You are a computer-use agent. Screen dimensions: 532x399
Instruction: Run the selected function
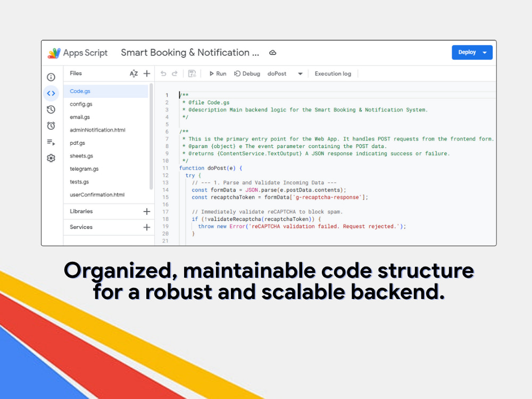(218, 73)
